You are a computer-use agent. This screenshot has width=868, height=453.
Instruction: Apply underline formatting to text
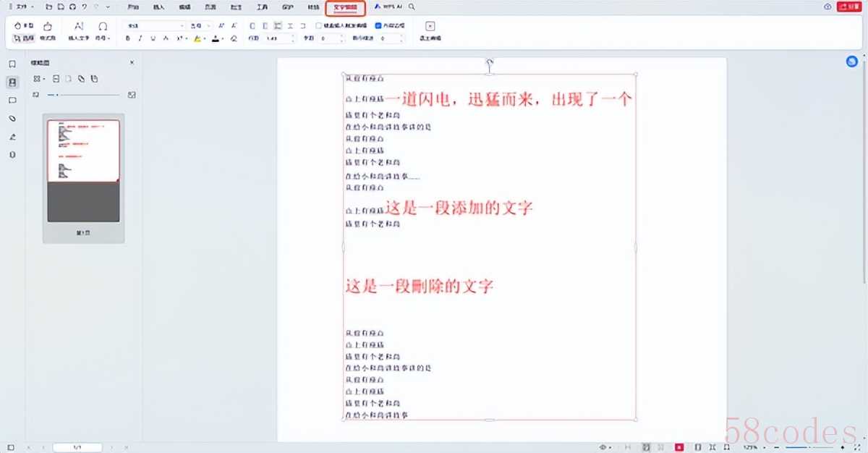coord(153,38)
